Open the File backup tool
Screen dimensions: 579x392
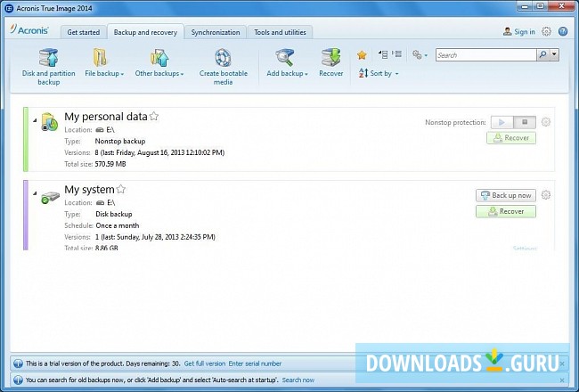pyautogui.click(x=103, y=62)
